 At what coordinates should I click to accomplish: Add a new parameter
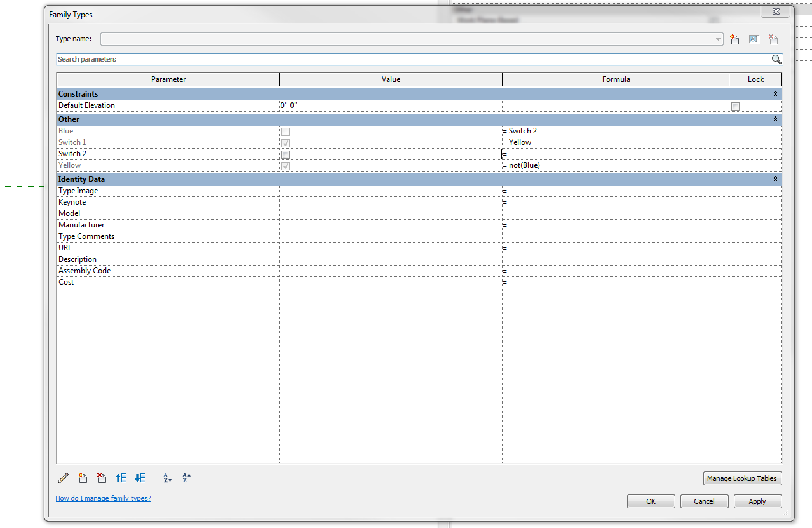pos(83,478)
